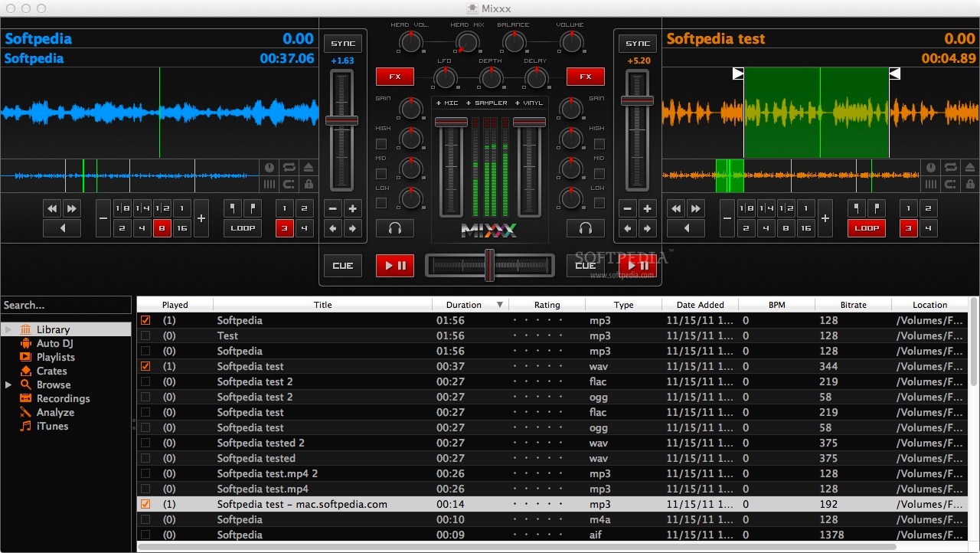Viewport: 980px width, 553px height.
Task: Set loop-out marker on the left deck
Action: [x=252, y=208]
